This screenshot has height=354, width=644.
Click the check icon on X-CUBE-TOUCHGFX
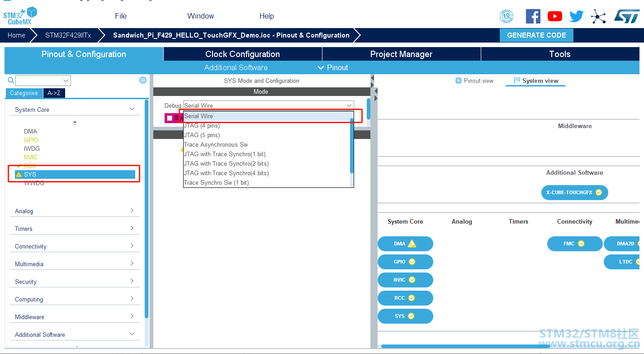599,192
